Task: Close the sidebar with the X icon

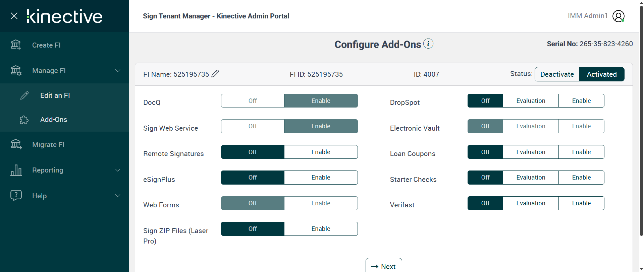Action: click(x=14, y=16)
